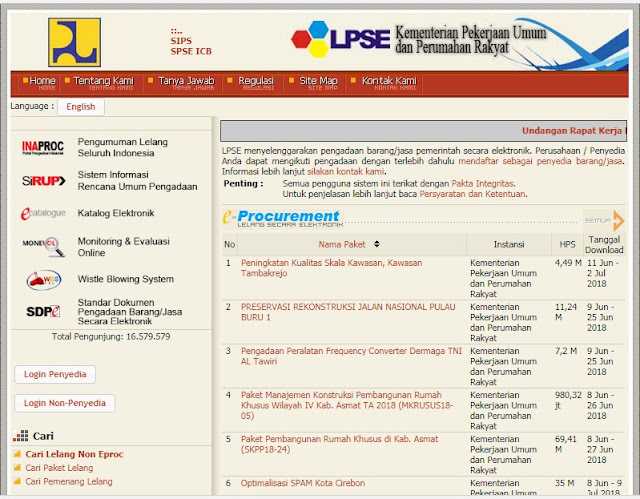Switch language to English
This screenshot has height=499, width=640.
click(81, 107)
